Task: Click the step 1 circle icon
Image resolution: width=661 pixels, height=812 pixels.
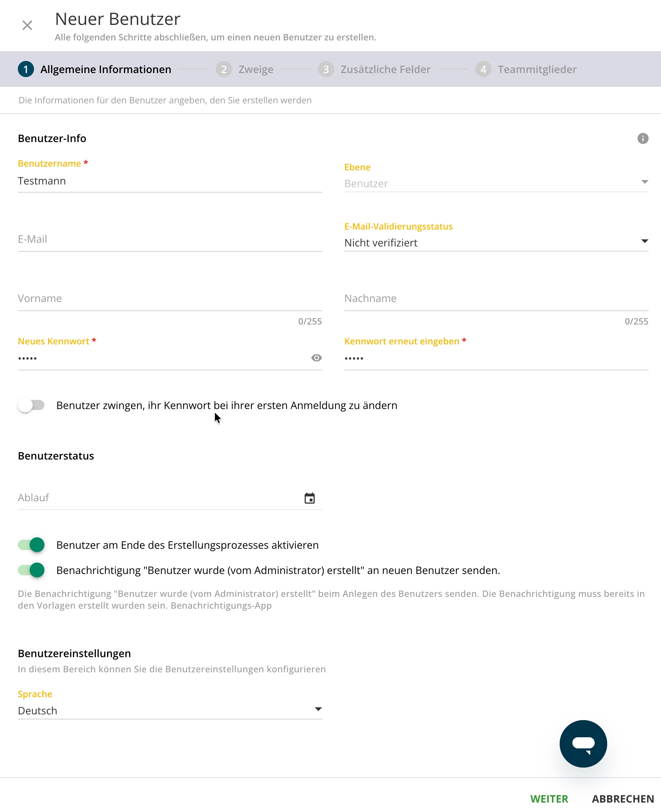Action: click(26, 69)
